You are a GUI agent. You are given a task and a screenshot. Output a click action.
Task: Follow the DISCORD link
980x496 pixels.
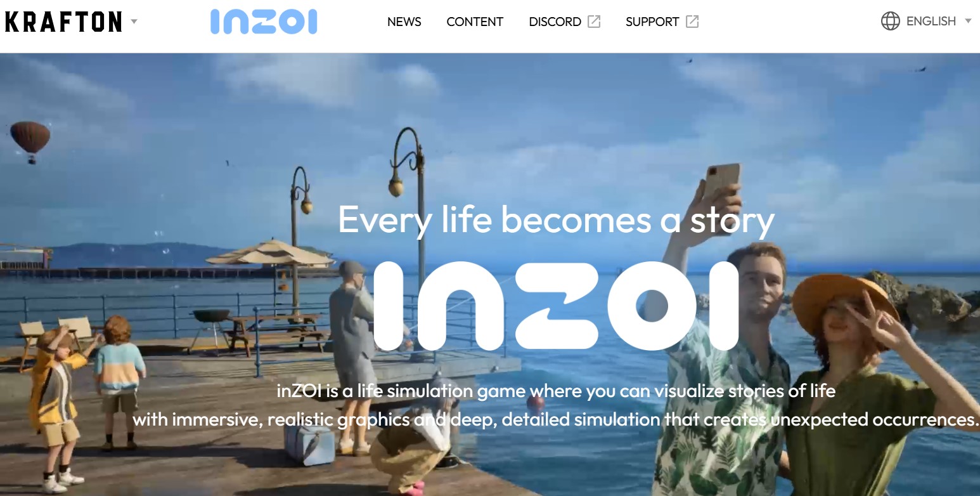555,22
